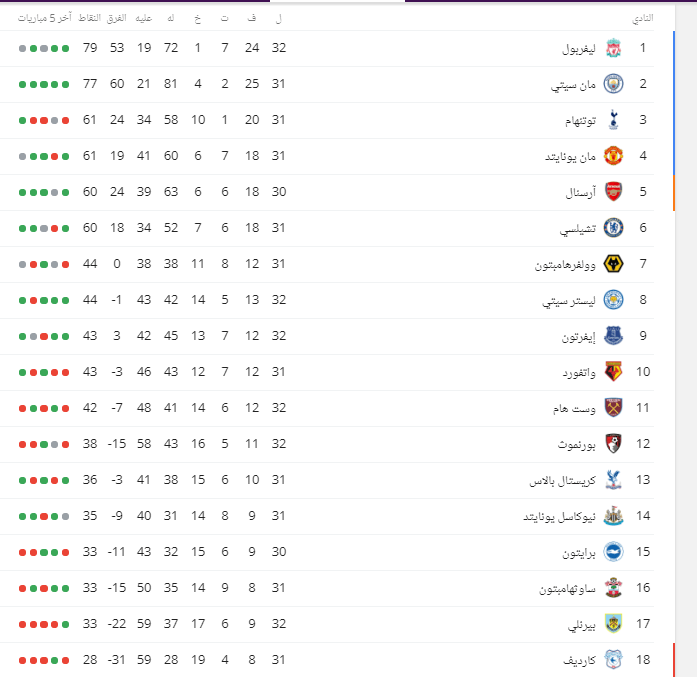697x677 pixels.
Task: Click the النقاط points column header
Action: tap(90, 18)
